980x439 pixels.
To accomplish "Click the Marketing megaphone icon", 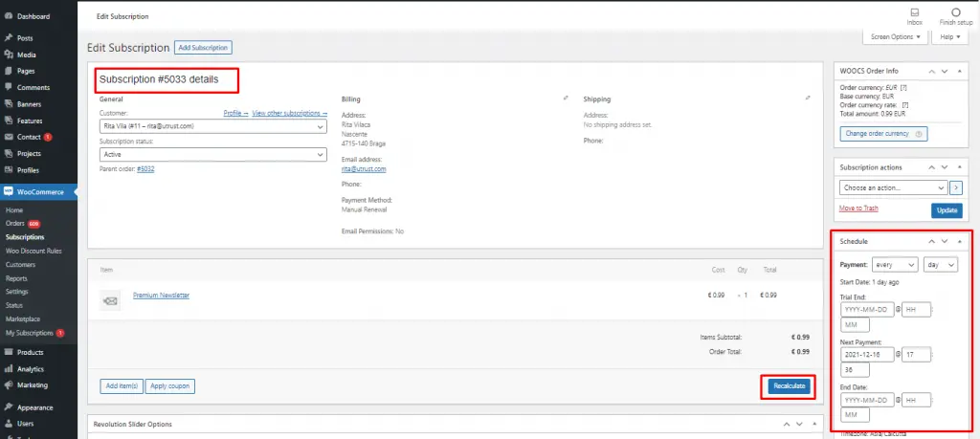I will click(x=9, y=385).
